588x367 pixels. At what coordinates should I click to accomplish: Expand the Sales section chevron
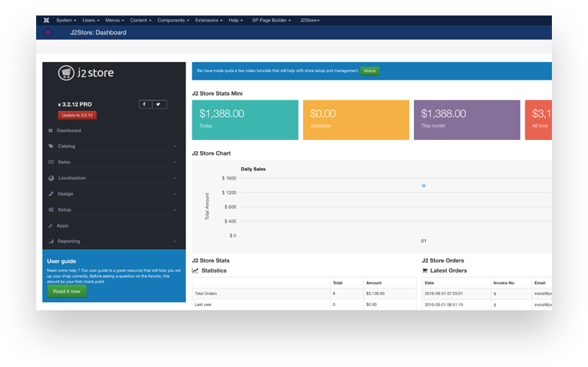(175, 162)
